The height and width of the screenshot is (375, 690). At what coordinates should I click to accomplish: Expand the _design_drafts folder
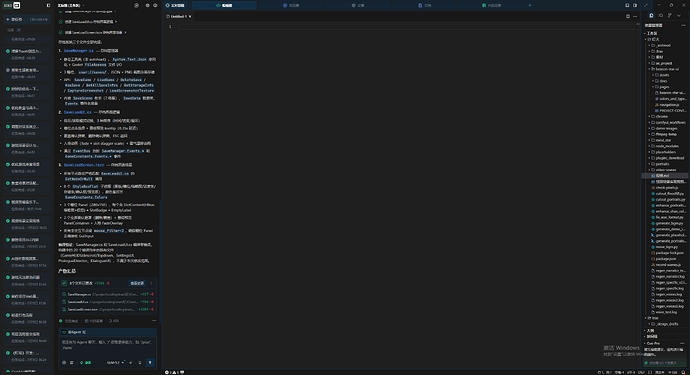coord(666,324)
